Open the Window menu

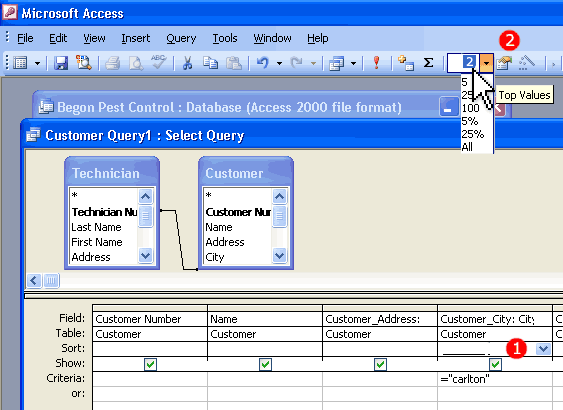tap(273, 38)
